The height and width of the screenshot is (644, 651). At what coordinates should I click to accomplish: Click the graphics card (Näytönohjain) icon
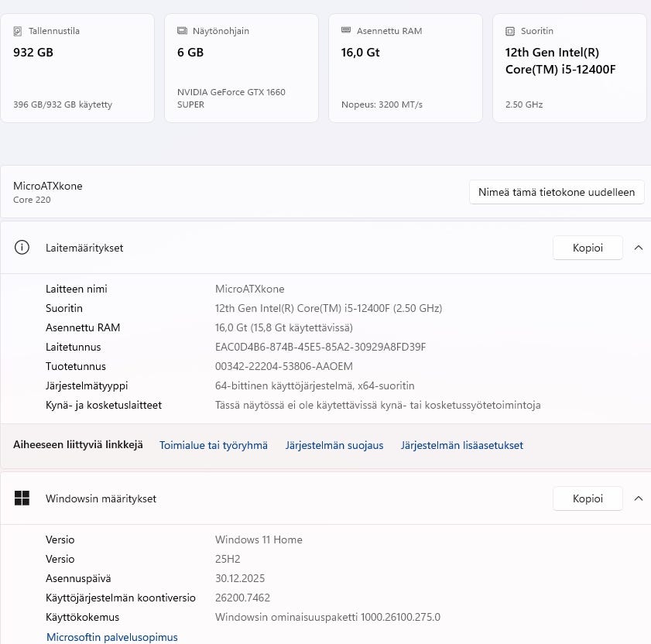(183, 32)
